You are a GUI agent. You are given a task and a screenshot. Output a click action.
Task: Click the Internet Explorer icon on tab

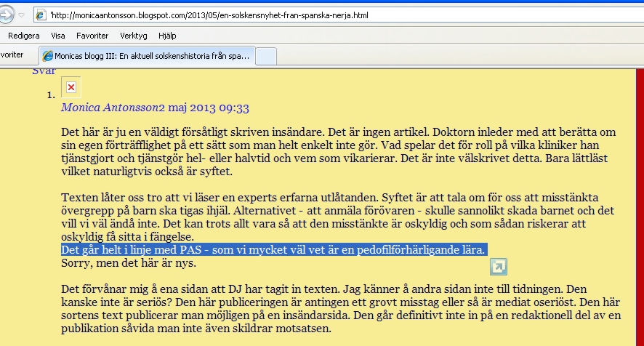pos(48,56)
